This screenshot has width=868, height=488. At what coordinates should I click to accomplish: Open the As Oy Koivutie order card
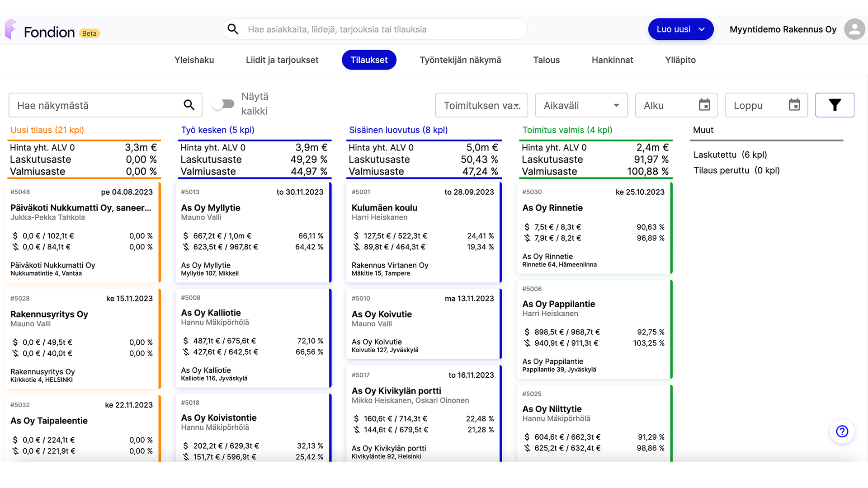[x=423, y=324]
